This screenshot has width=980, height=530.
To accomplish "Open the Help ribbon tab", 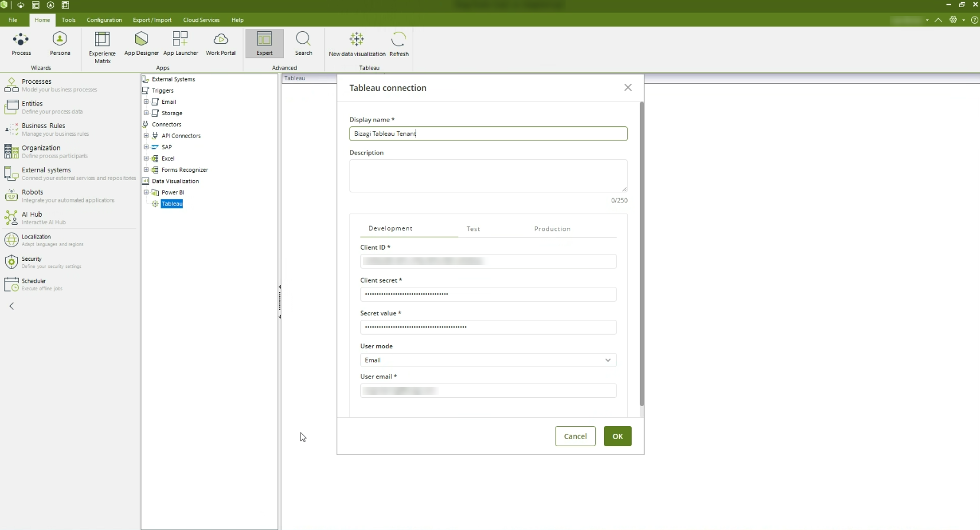I will (x=237, y=20).
